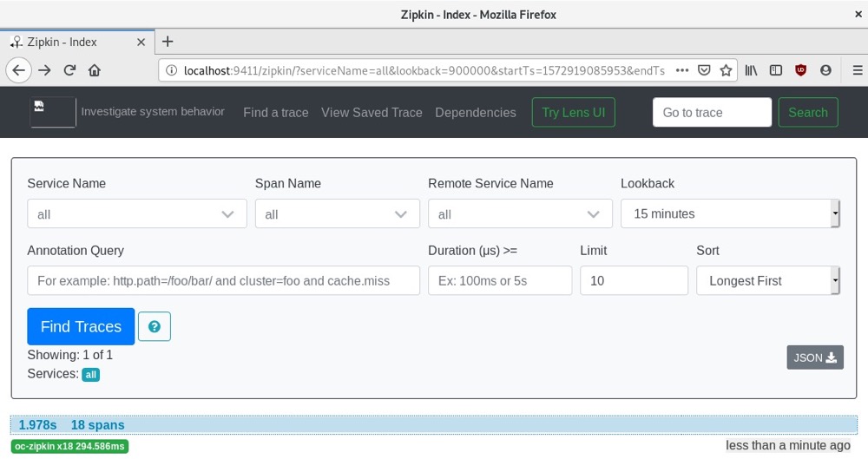Viewport: 868px width, 459px height.
Task: Open the Find a trace page
Action: (x=276, y=113)
